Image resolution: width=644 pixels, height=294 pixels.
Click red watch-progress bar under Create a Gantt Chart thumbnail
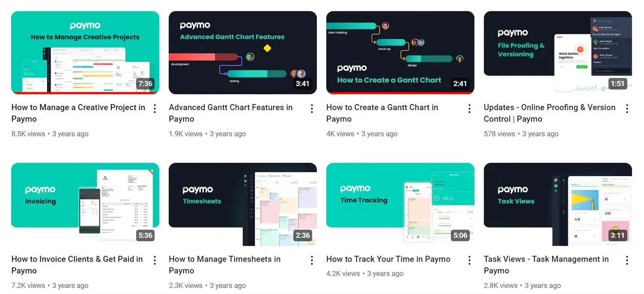[x=400, y=93]
